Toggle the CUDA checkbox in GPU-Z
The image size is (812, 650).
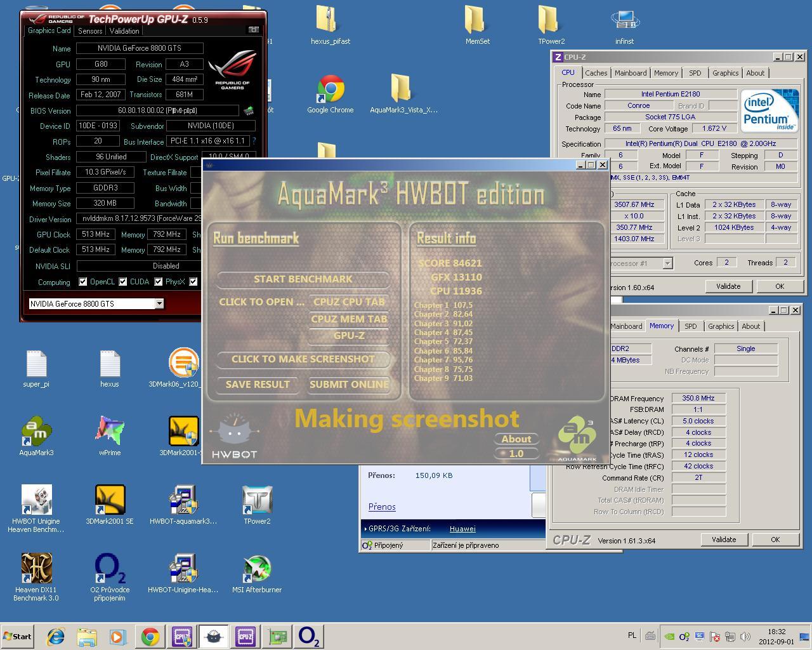click(x=123, y=282)
